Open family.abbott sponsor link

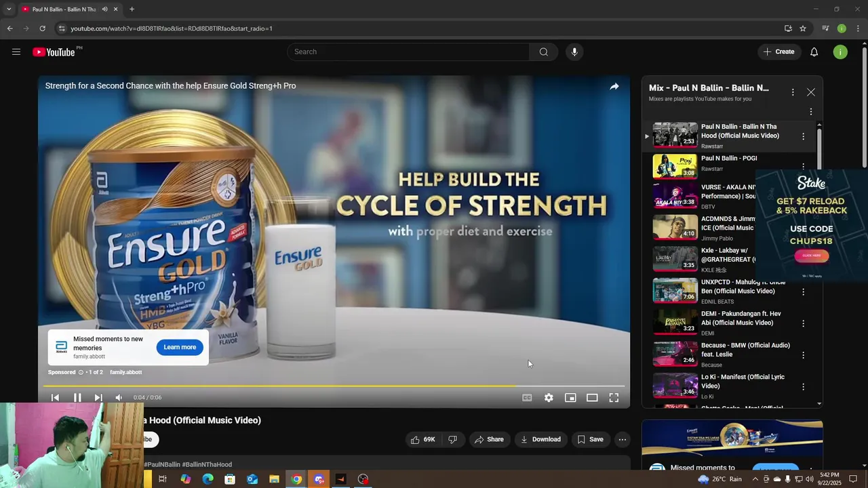[x=125, y=372]
